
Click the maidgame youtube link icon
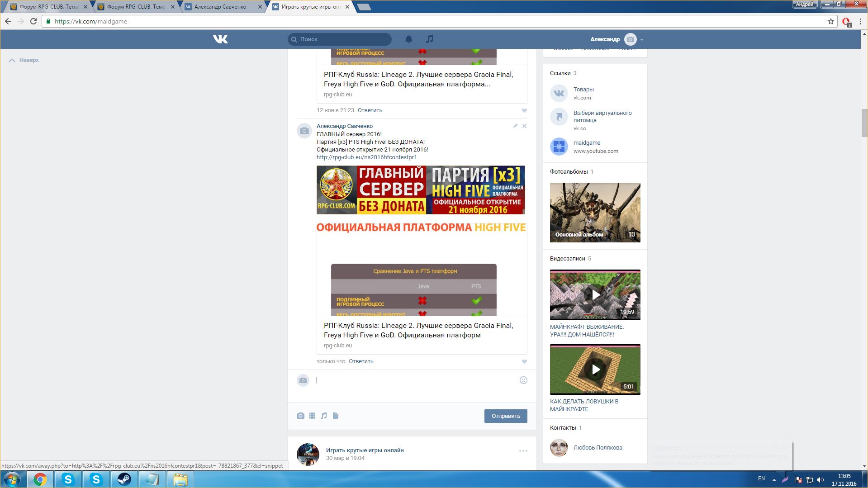[x=559, y=147]
